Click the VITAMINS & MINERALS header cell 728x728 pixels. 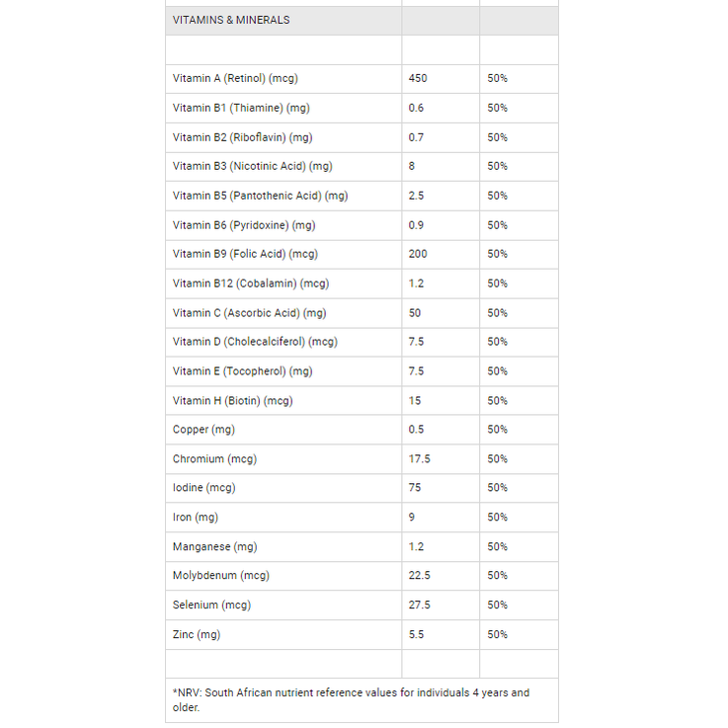click(x=283, y=21)
